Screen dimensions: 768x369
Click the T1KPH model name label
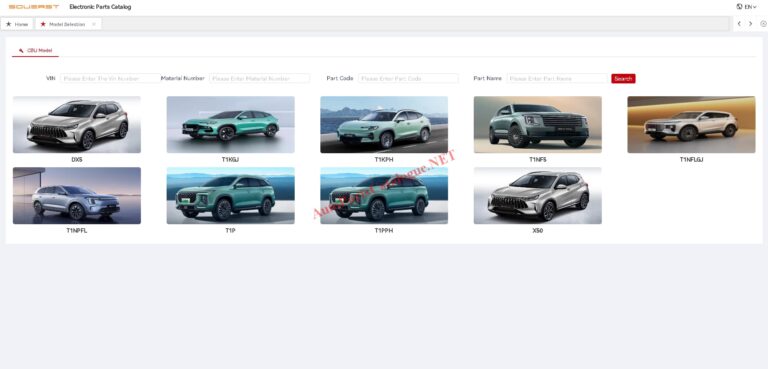(x=384, y=160)
